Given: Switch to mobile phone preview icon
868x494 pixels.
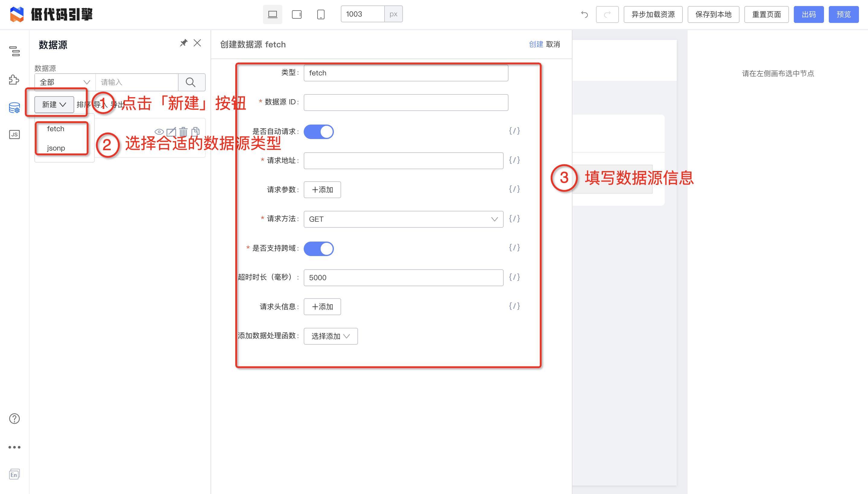Looking at the screenshot, I should click(x=321, y=14).
